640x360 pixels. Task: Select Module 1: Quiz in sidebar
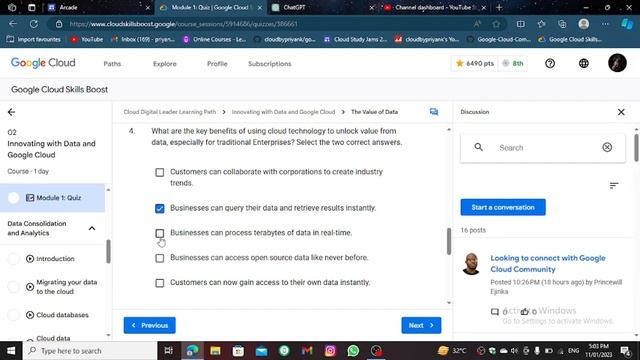click(52, 198)
